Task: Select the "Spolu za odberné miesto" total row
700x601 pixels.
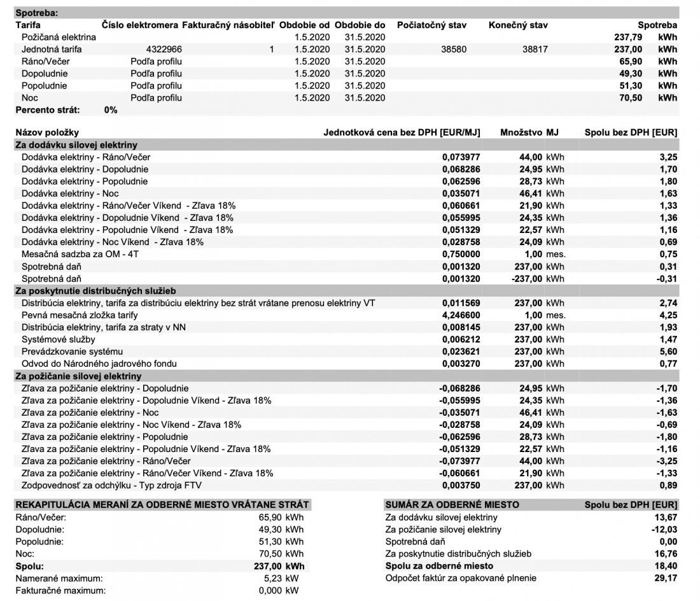Action: pyautogui.click(x=439, y=566)
